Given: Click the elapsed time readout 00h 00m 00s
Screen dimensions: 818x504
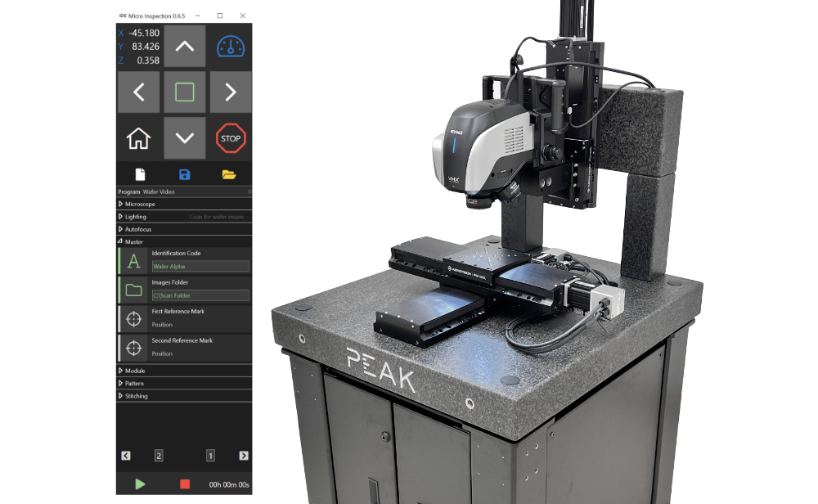Looking at the screenshot, I should [x=229, y=484].
